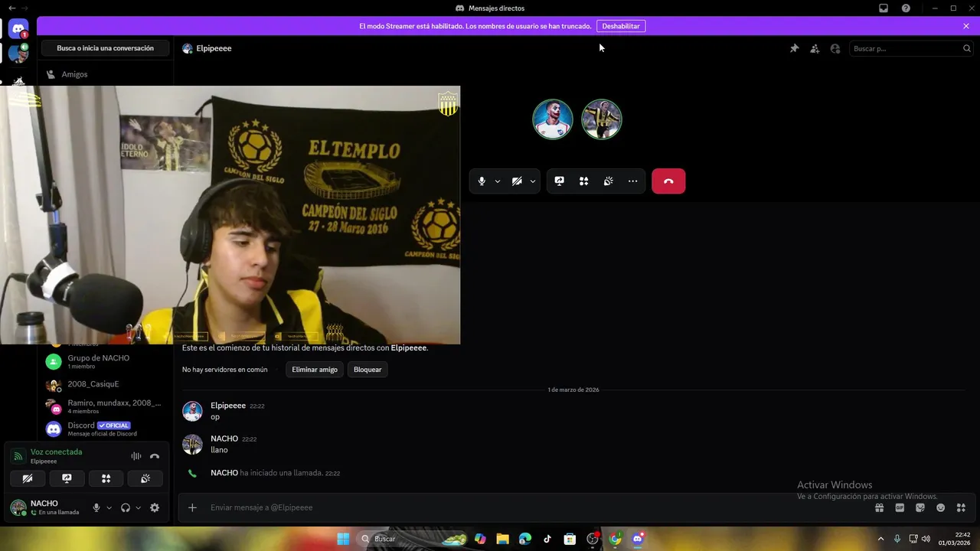Open the server icon below the home button
The height and width of the screenshot is (551, 980).
(x=18, y=54)
